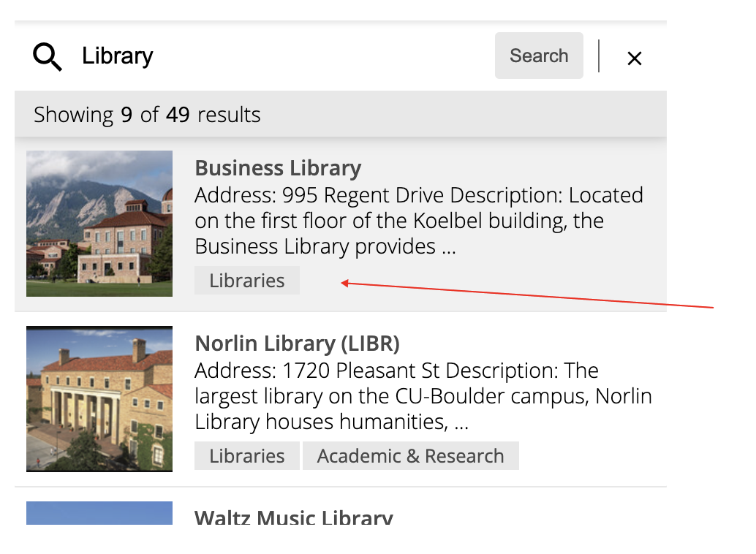This screenshot has height=554, width=756.
Task: Select the Norlin Library (LIBR) title
Action: pos(297,344)
